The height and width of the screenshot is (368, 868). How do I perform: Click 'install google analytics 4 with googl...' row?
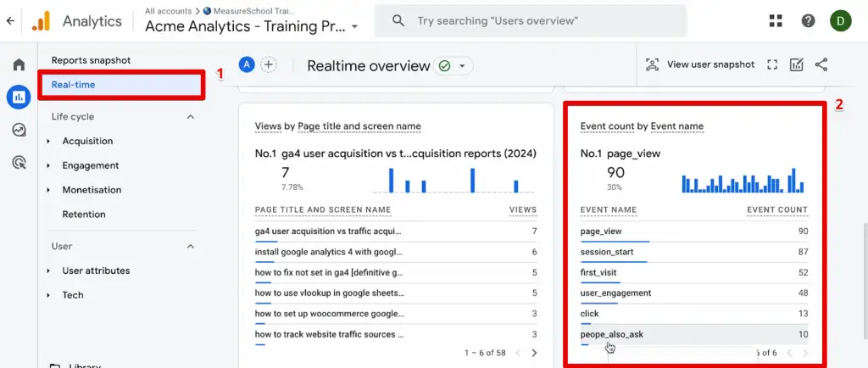[395, 252]
